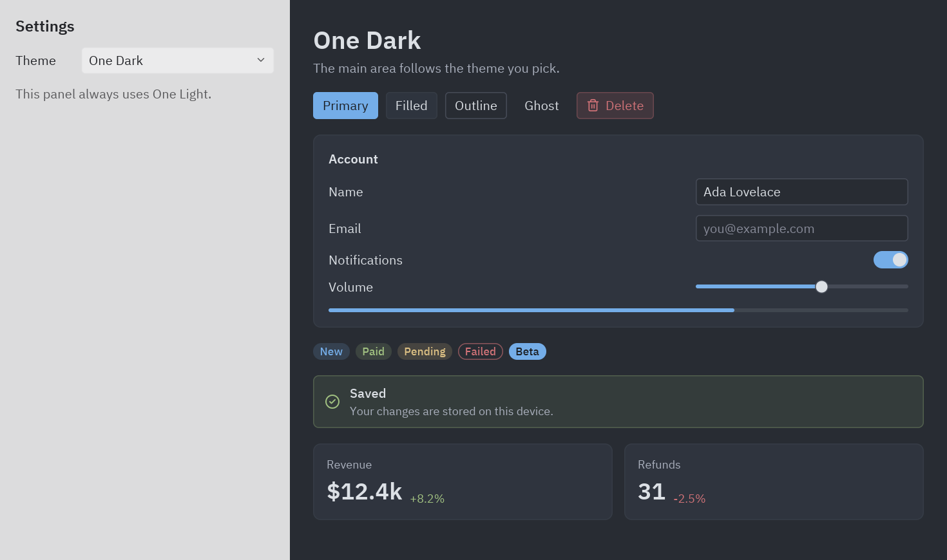Click the Failed badge
This screenshot has height=560, width=947.
[x=481, y=351]
